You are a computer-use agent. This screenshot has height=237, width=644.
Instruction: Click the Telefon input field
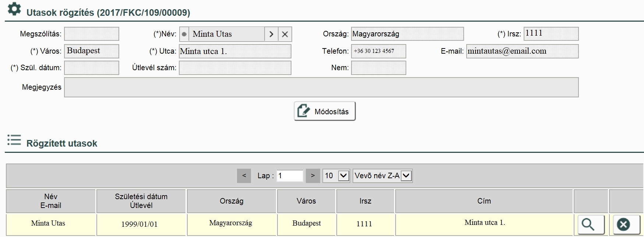[378, 51]
